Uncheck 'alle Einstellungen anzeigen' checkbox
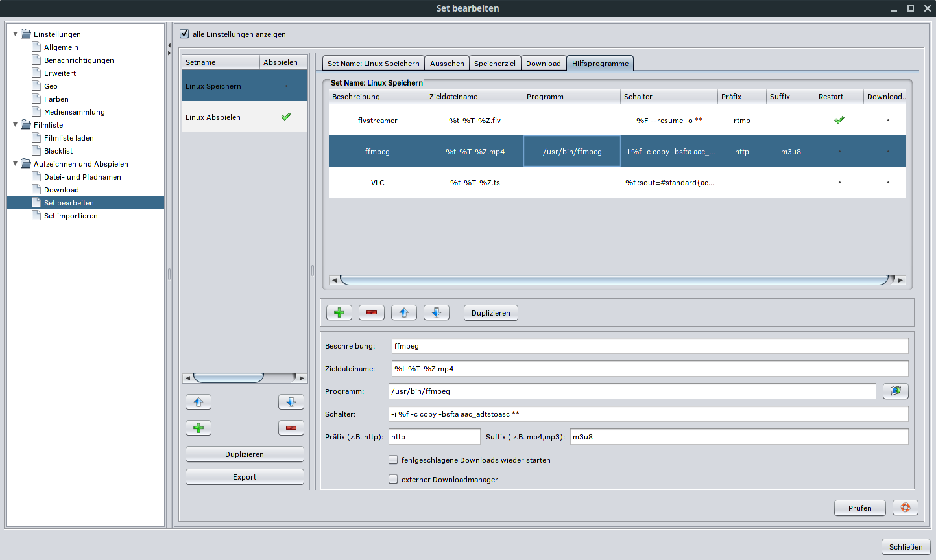 184,34
